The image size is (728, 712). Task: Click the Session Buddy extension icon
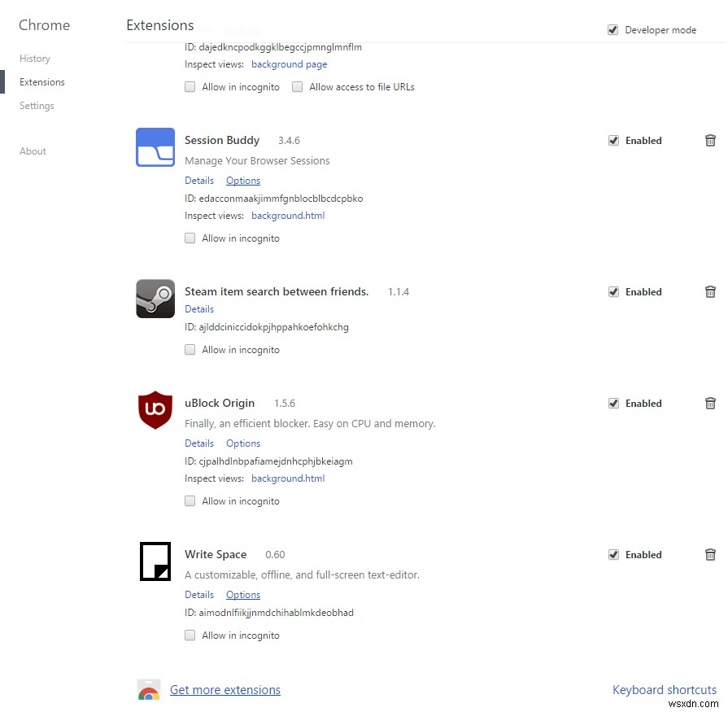click(x=155, y=146)
